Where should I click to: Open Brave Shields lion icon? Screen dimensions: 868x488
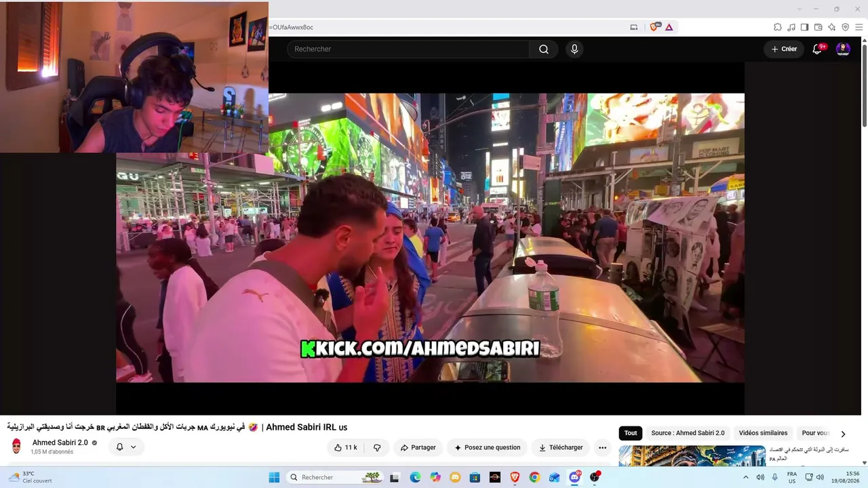pyautogui.click(x=654, y=27)
